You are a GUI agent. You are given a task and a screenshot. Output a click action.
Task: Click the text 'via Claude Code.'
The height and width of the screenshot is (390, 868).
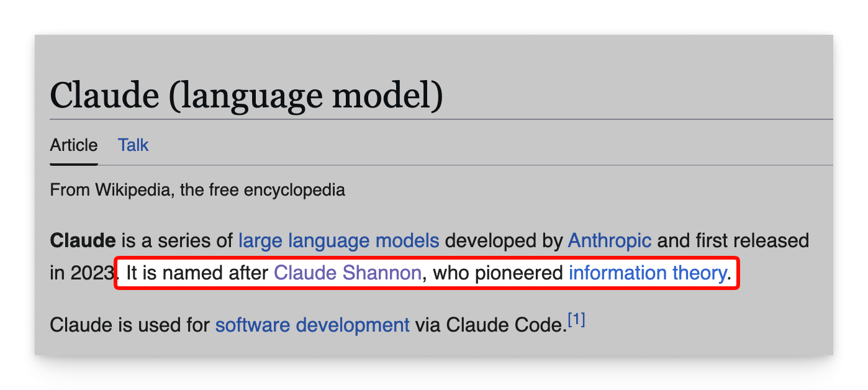(x=491, y=325)
